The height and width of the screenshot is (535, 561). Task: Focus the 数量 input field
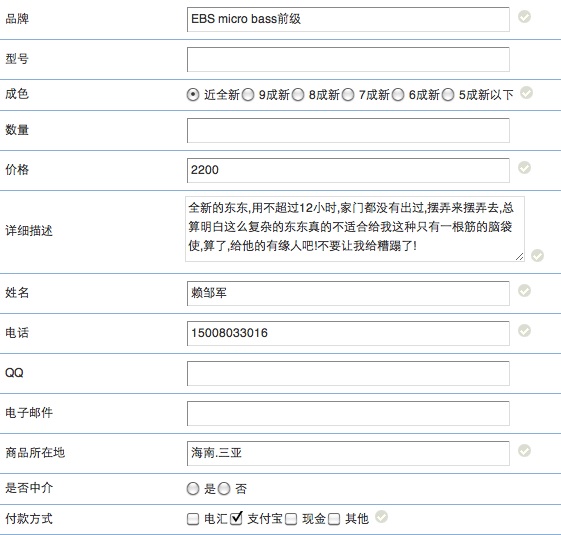coord(348,130)
